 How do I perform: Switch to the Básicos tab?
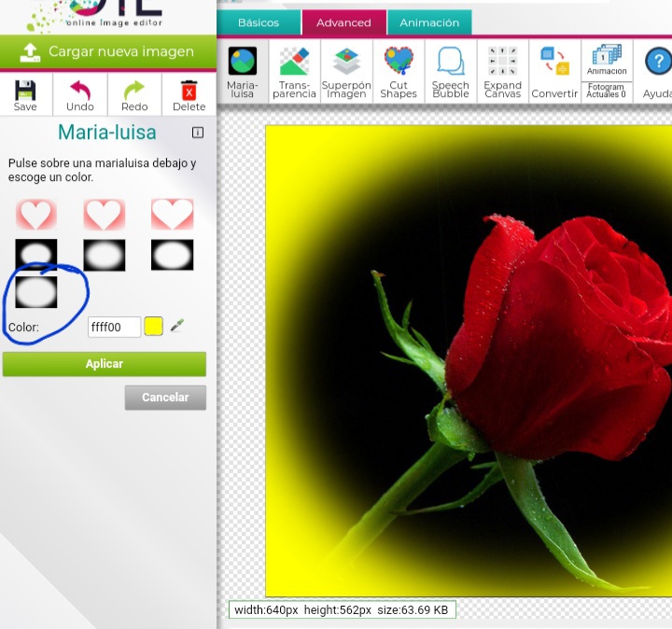pyautogui.click(x=259, y=22)
